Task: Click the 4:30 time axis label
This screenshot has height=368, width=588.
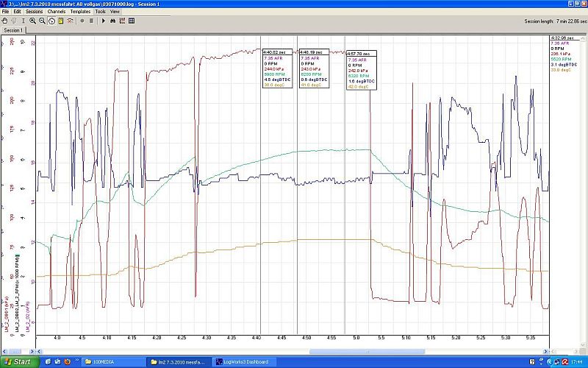Action: pyautogui.click(x=206, y=338)
